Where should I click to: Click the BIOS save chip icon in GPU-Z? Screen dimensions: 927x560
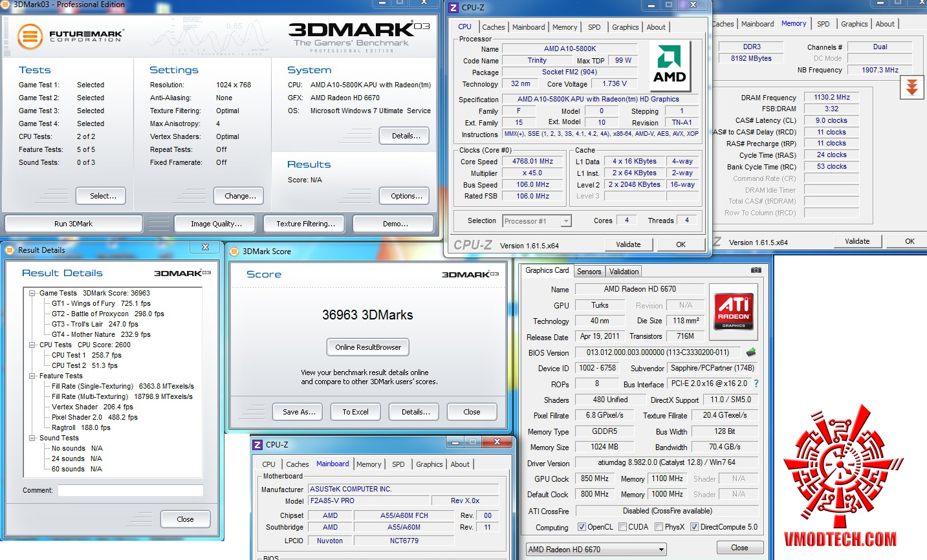click(751, 352)
